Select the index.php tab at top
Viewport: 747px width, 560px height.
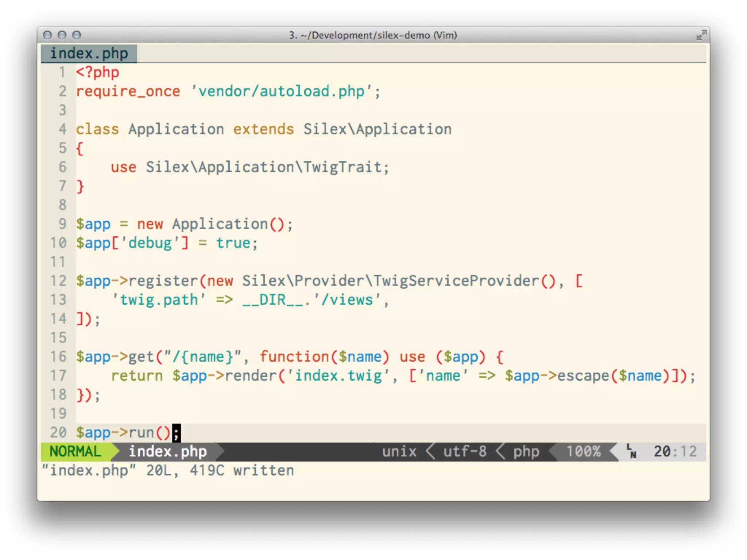coord(89,54)
